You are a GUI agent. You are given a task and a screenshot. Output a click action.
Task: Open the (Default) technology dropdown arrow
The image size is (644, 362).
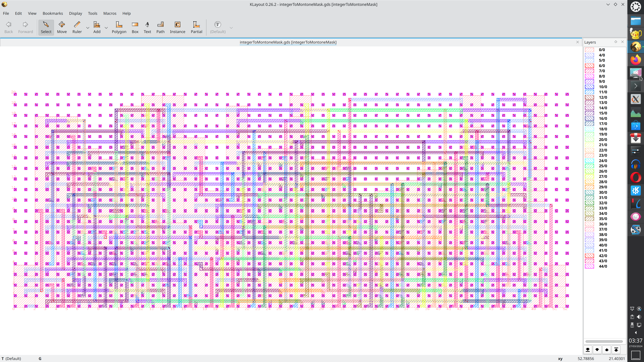click(x=231, y=28)
